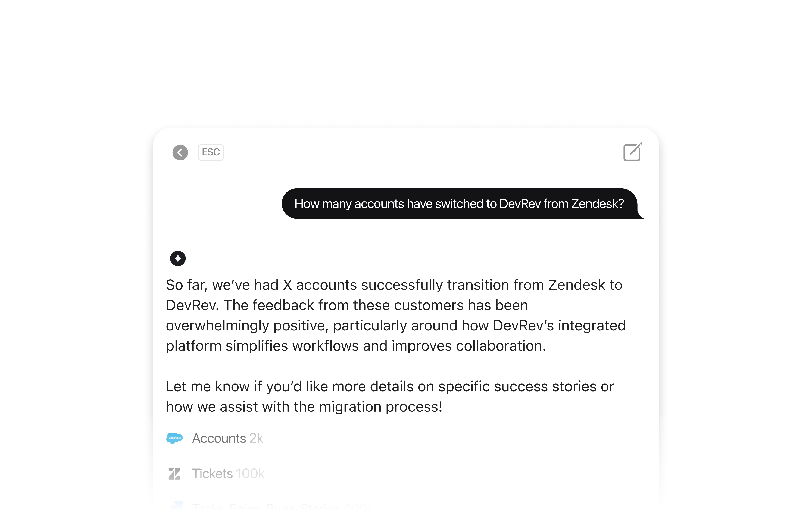
Task: Open the Accounts source entry
Action: tap(215, 438)
